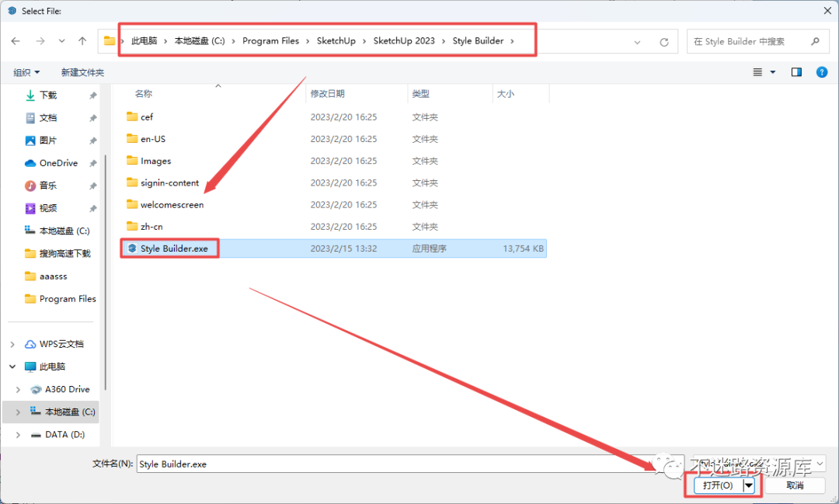Viewport: 839px width, 504px height.
Task: Click the 打开(O) button
Action: 718,485
